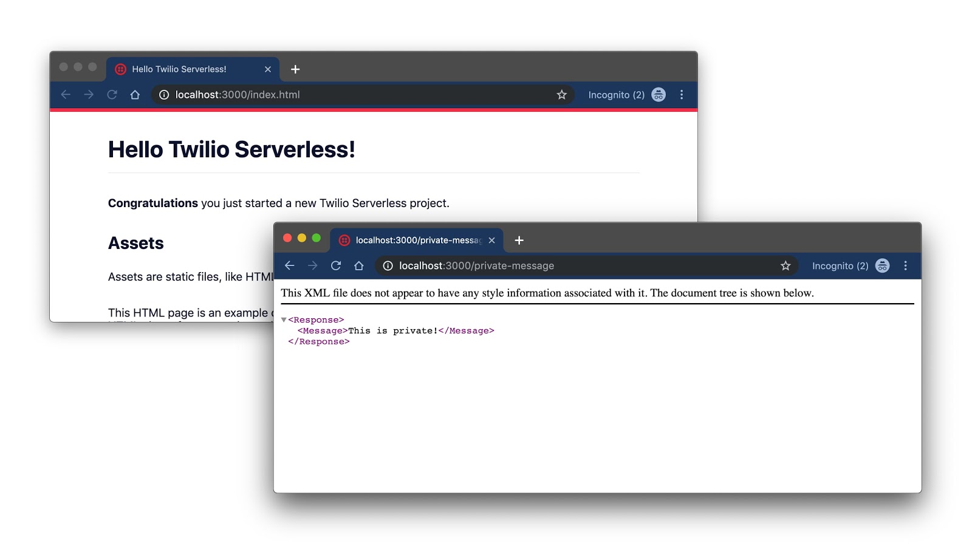Viewport: 972px width, 560px height.
Task: Open Chrome menu in the private-message window
Action: [905, 266]
